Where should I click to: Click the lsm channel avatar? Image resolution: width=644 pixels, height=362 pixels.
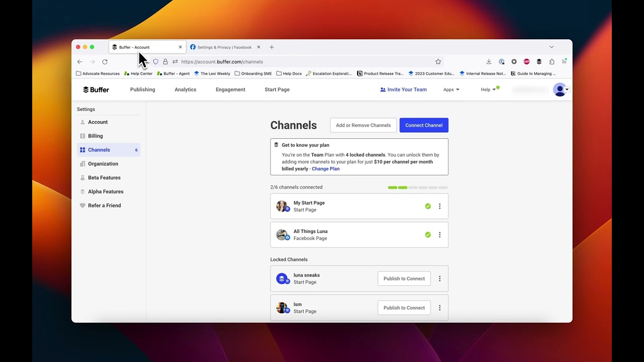pyautogui.click(x=282, y=308)
